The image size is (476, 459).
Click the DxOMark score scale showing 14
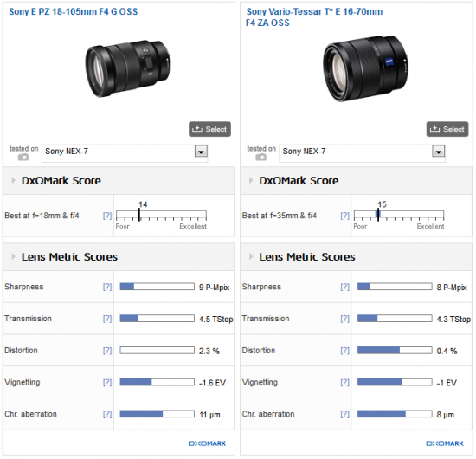click(161, 215)
